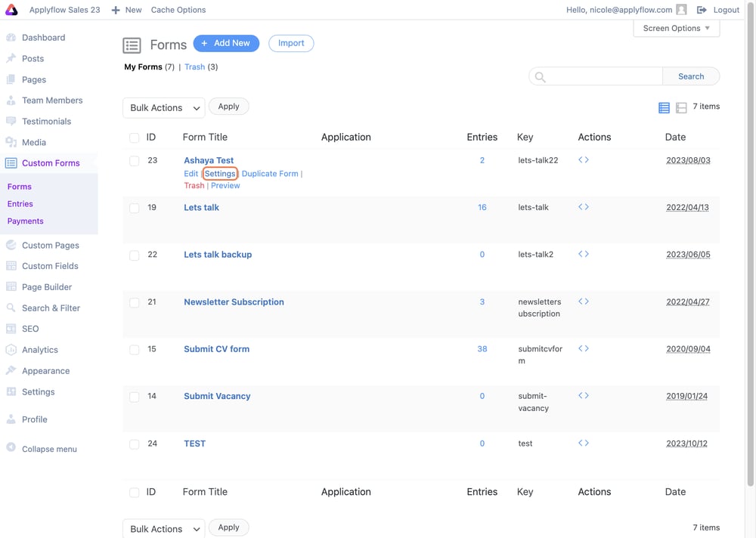Check the box for Ashaya Test form

(x=135, y=160)
